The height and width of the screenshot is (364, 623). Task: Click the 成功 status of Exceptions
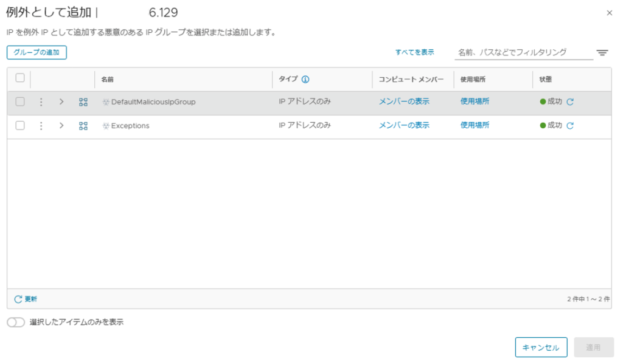(x=555, y=125)
